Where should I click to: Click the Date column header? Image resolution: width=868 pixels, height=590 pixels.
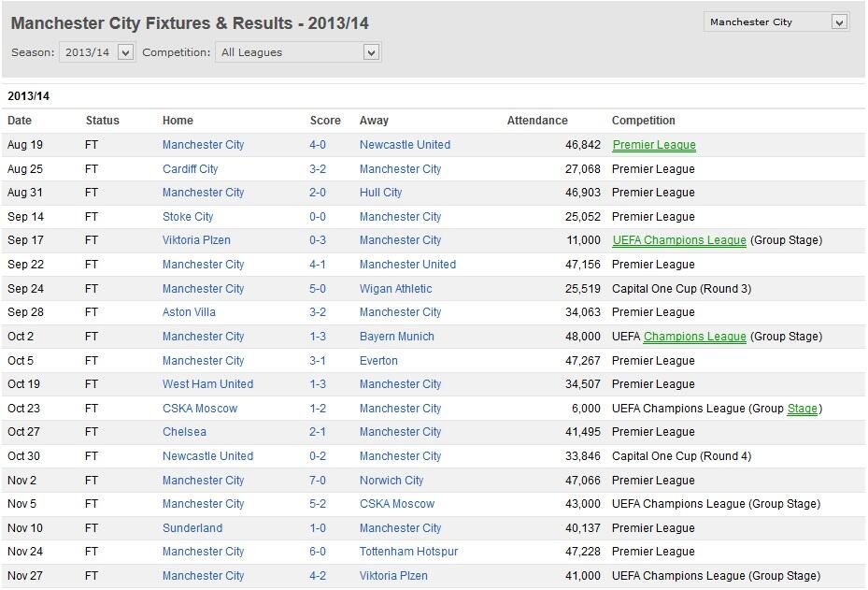coord(20,121)
